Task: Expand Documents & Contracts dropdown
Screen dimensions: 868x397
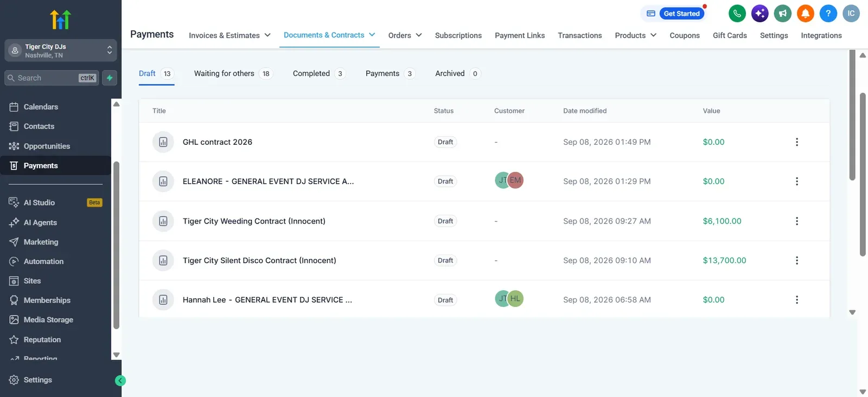Action: coord(329,35)
